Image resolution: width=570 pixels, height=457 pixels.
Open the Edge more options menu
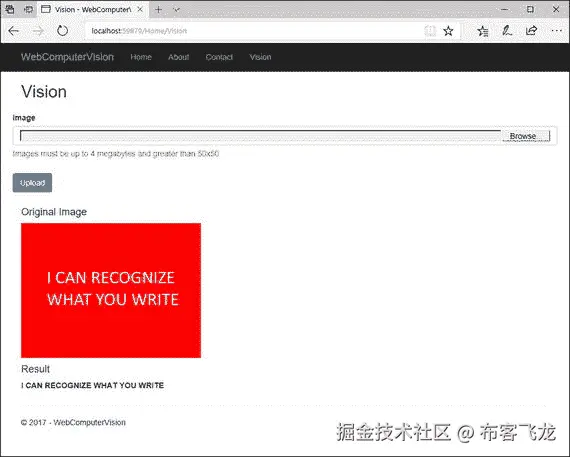click(x=557, y=31)
